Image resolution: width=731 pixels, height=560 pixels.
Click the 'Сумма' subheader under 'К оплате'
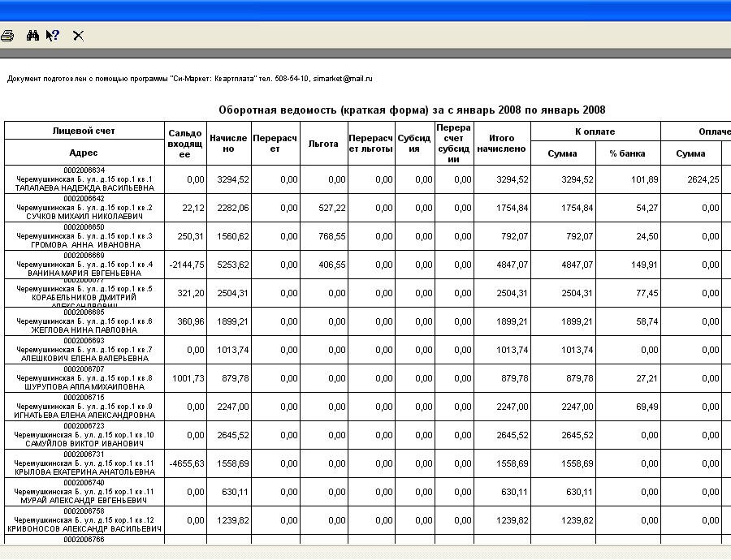563,153
